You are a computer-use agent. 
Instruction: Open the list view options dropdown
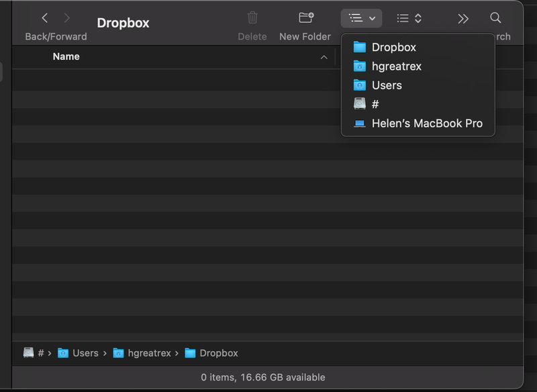coord(409,18)
